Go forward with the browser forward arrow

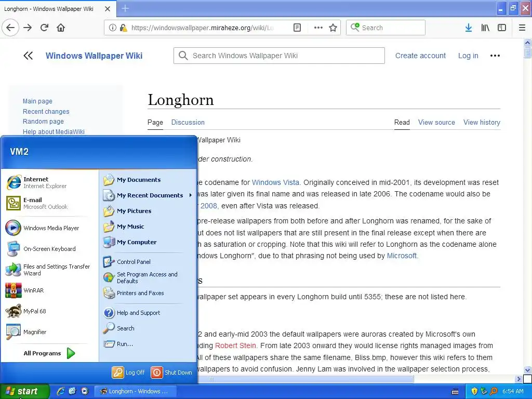pyautogui.click(x=28, y=28)
